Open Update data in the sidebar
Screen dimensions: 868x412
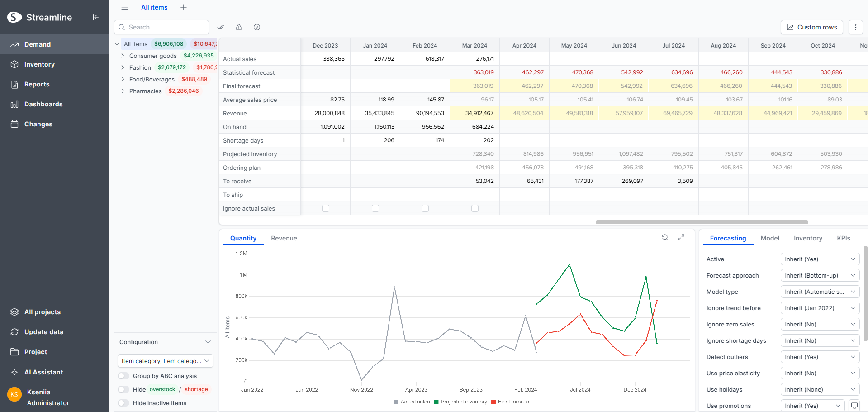[44, 332]
